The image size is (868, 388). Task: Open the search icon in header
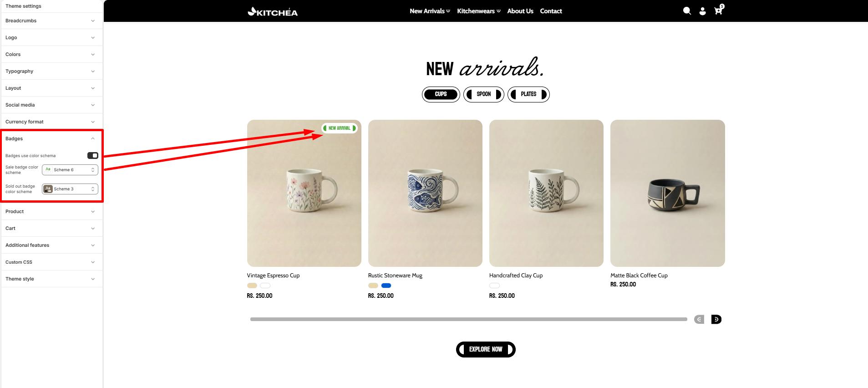click(687, 11)
